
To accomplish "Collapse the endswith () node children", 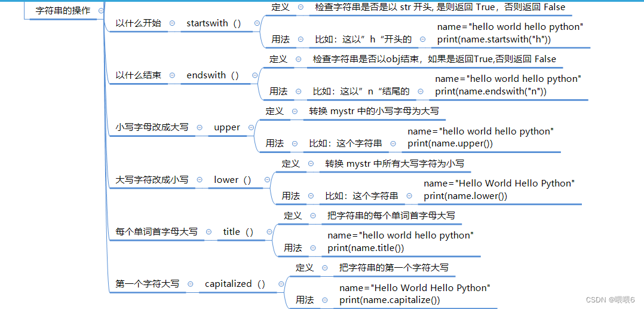I will coord(254,75).
